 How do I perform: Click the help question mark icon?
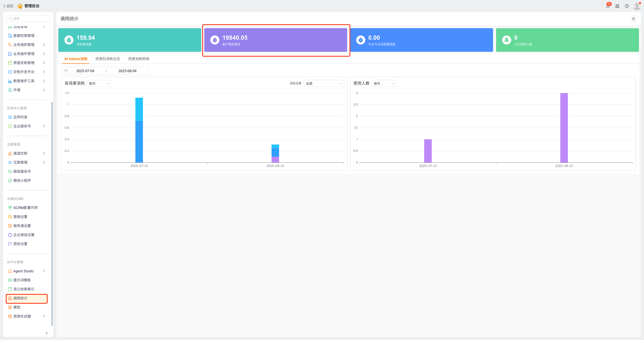click(627, 6)
